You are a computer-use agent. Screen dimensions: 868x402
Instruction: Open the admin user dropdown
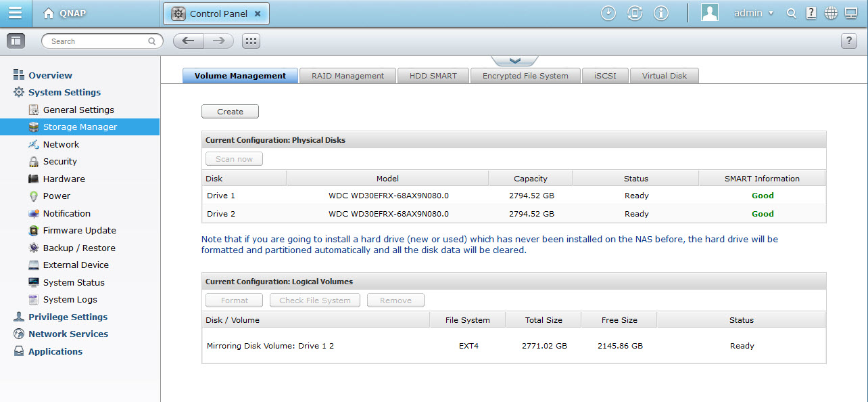(753, 14)
